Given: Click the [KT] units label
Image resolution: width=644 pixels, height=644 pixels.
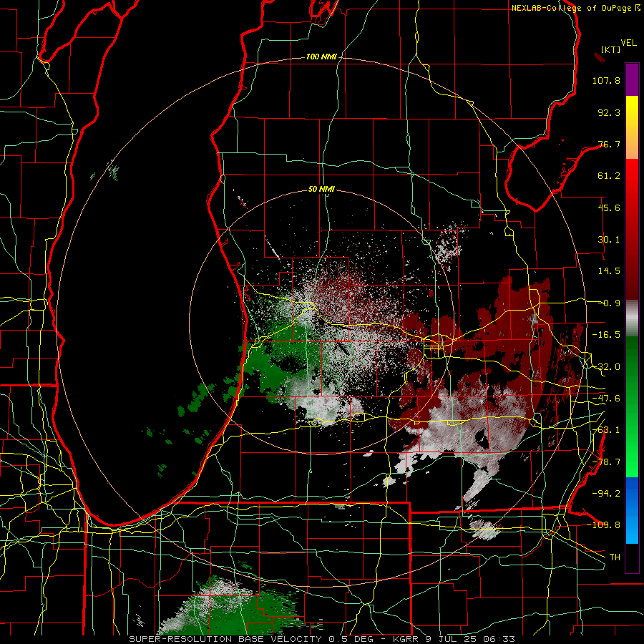Looking at the screenshot, I should 611,49.
